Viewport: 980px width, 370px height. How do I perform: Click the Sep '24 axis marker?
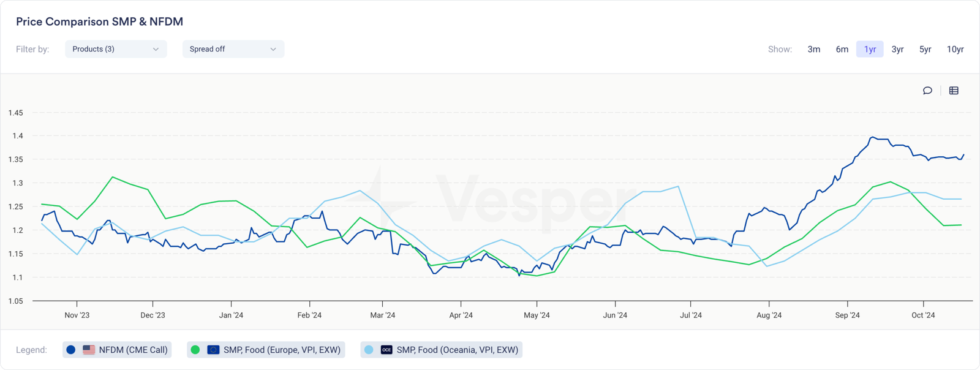tap(847, 315)
